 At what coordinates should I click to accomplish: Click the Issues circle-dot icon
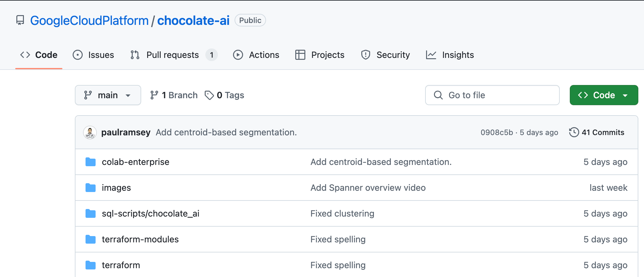click(78, 55)
